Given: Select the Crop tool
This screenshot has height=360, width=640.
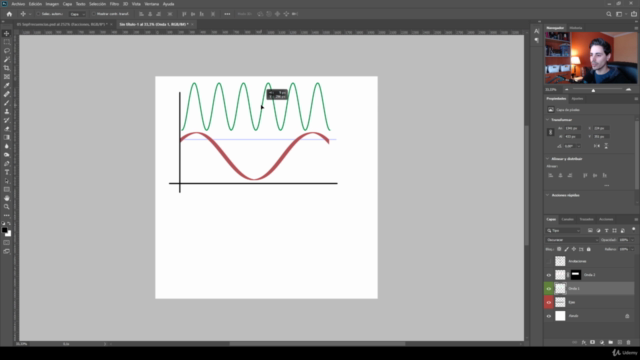Looking at the screenshot, I should click(x=7, y=68).
